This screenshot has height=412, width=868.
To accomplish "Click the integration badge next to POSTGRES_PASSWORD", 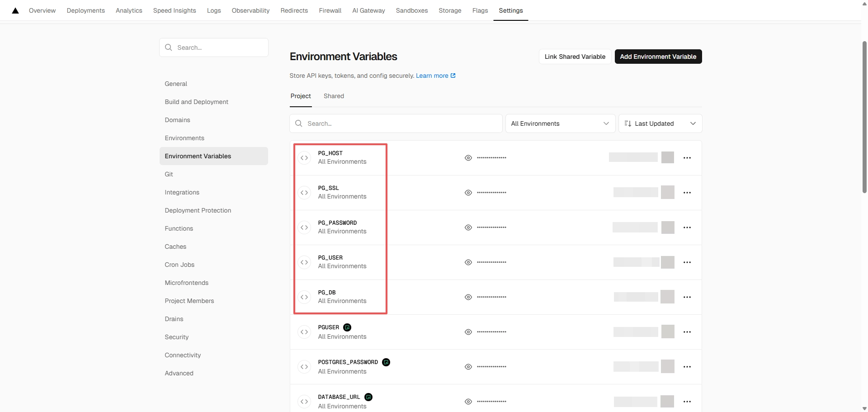I will coord(386,362).
